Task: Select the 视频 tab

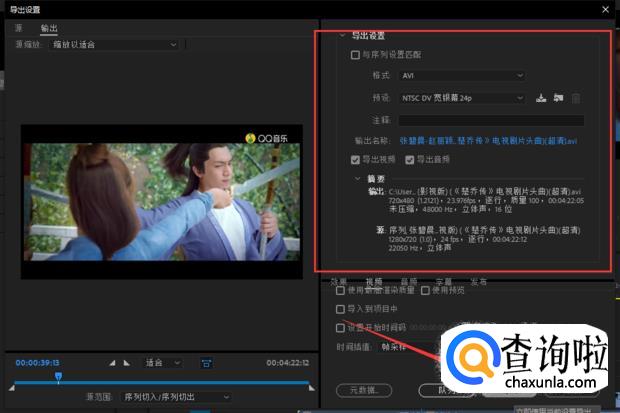Action: (374, 282)
